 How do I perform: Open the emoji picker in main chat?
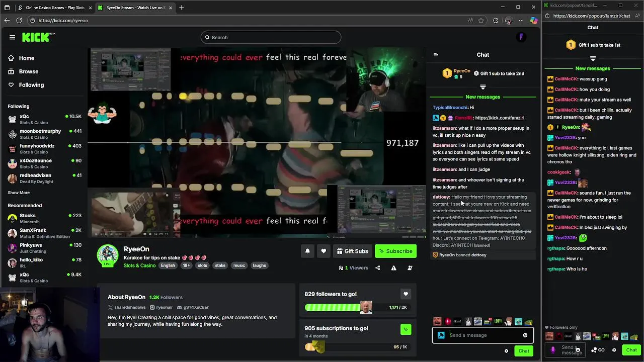[525, 335]
